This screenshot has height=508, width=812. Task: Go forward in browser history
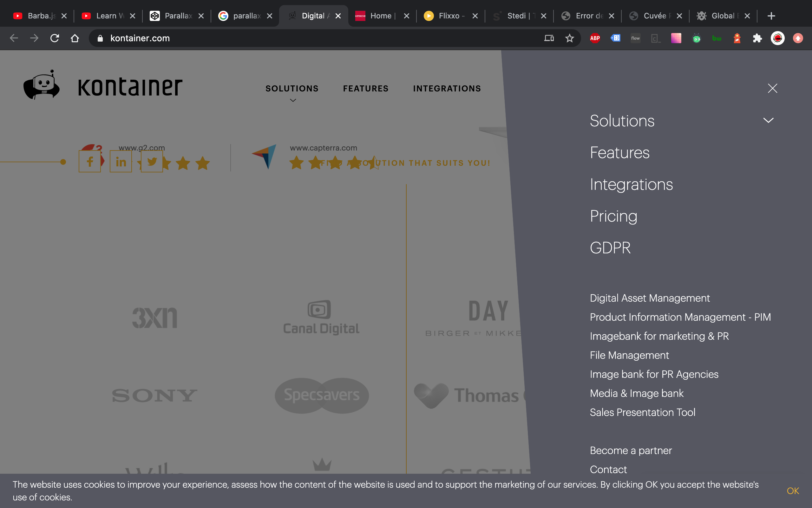coord(34,38)
